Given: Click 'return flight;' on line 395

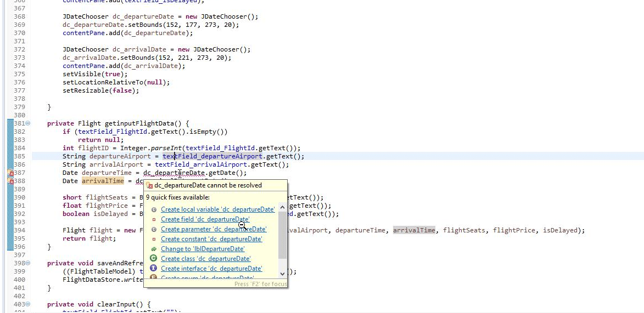Looking at the screenshot, I should (x=89, y=238).
